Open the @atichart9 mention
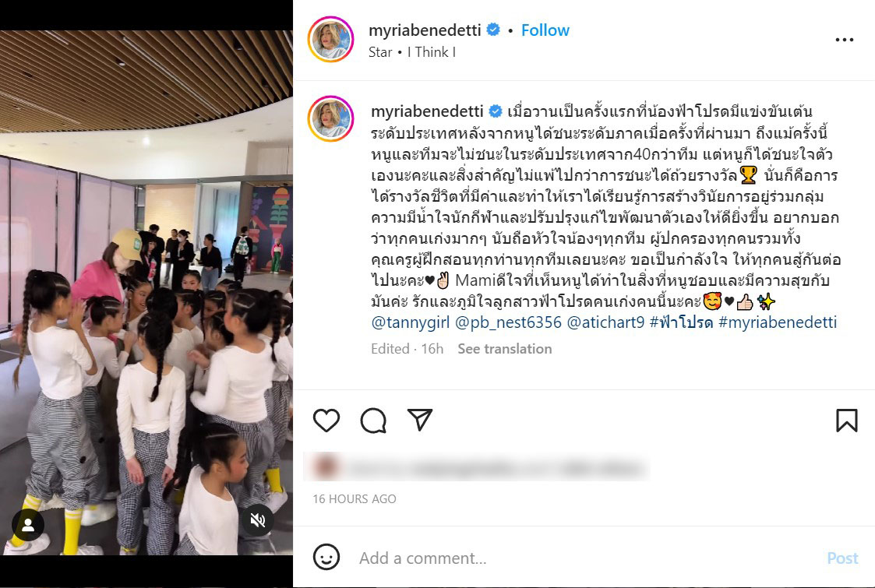This screenshot has height=588, width=875. click(x=605, y=322)
